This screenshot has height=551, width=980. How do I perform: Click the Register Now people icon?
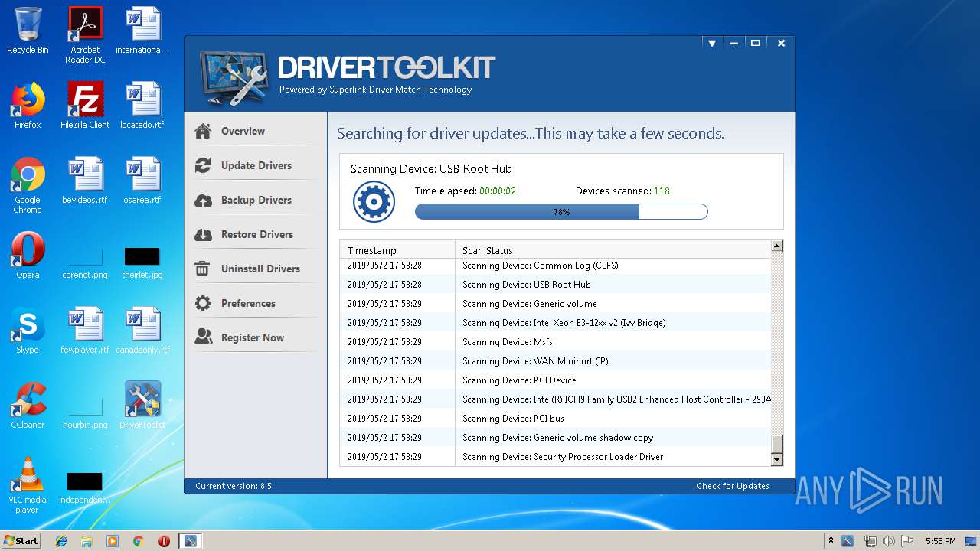point(203,337)
